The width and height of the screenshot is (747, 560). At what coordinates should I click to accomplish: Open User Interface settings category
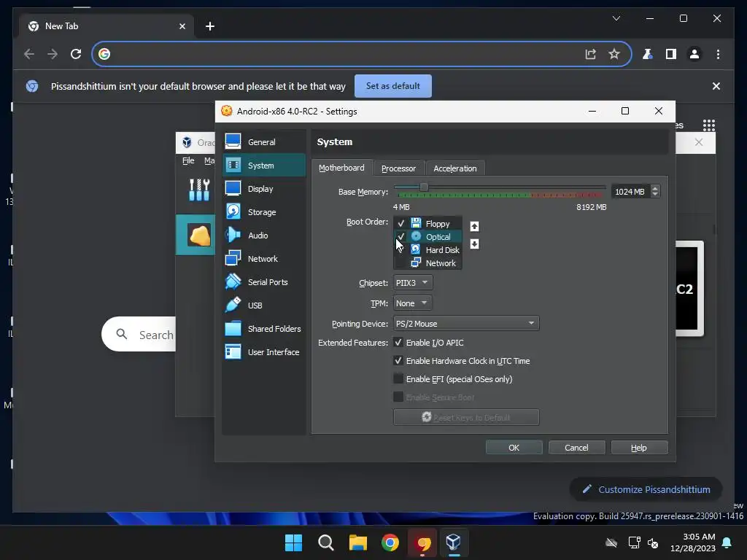[x=263, y=352]
